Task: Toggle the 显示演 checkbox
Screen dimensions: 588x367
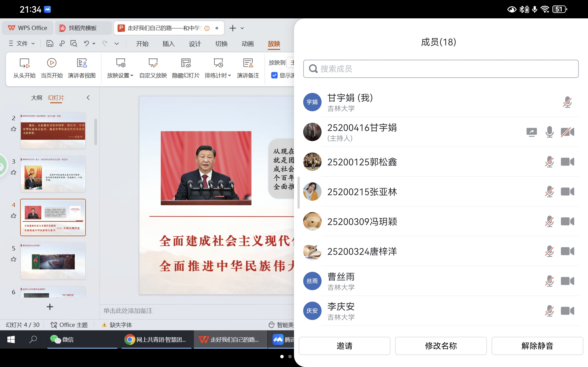Action: (x=274, y=75)
